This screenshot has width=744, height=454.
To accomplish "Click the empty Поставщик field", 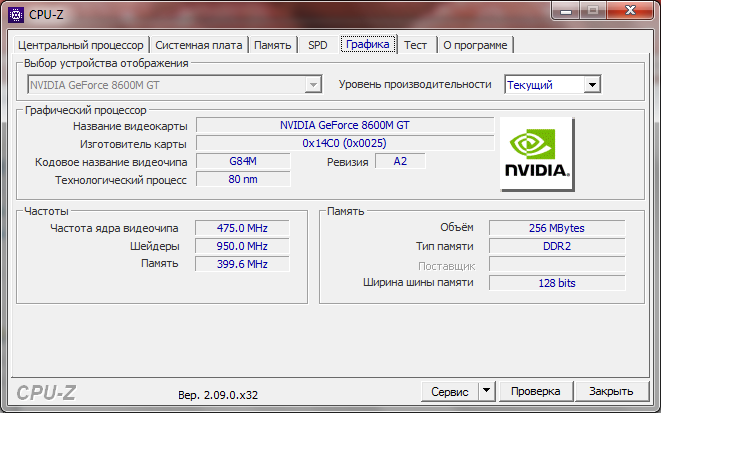I will pyautogui.click(x=557, y=264).
